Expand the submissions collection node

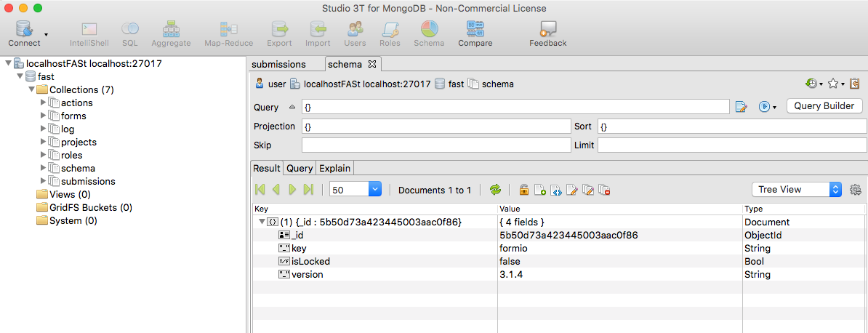44,181
